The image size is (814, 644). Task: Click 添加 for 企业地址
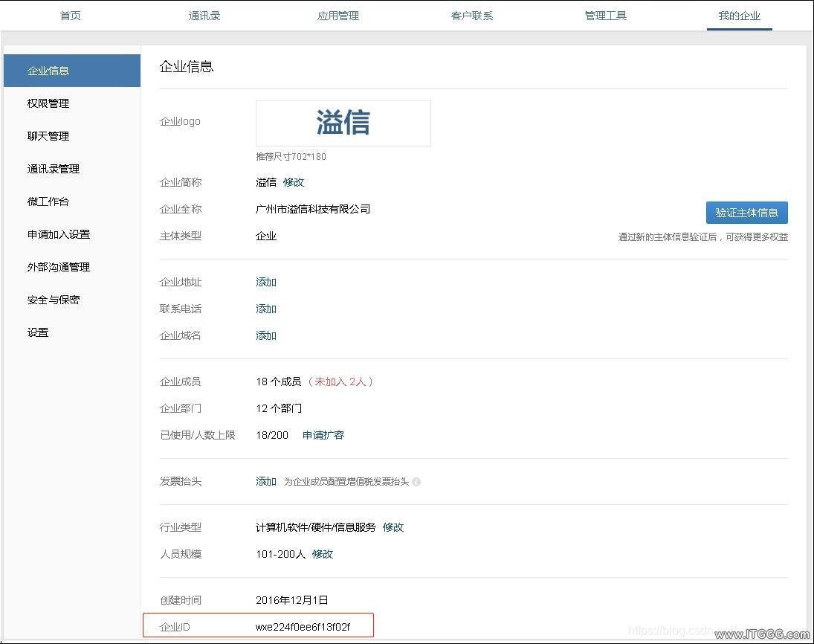coord(266,282)
